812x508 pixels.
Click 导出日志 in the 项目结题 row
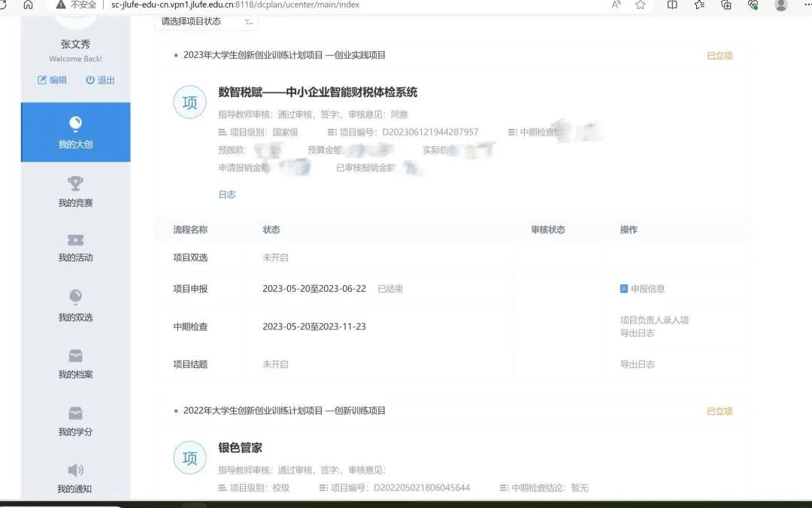[638, 364]
